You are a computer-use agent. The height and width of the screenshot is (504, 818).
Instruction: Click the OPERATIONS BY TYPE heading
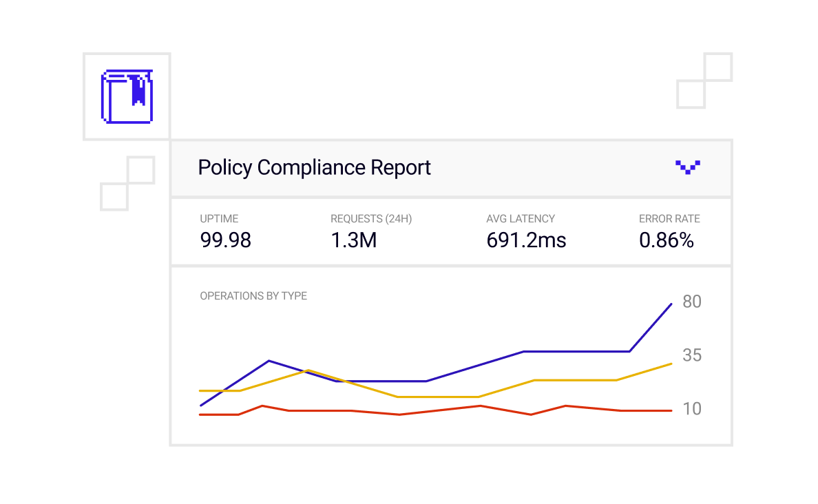pyautogui.click(x=253, y=296)
